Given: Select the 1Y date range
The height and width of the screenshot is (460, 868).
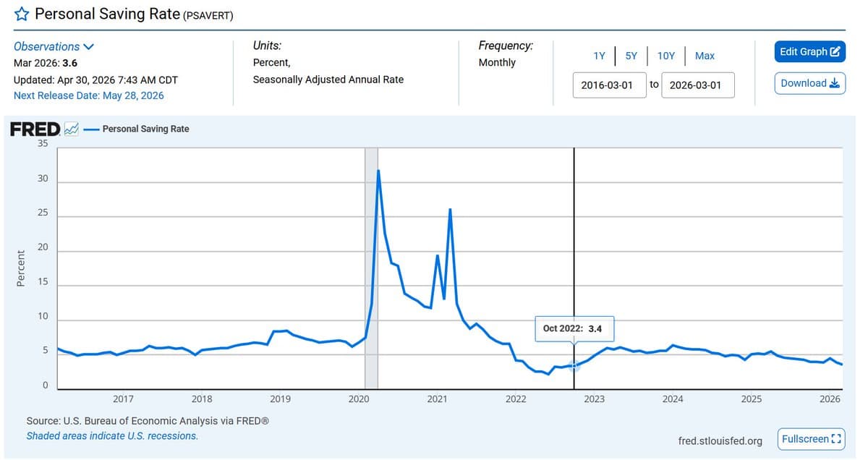Looking at the screenshot, I should tap(599, 56).
